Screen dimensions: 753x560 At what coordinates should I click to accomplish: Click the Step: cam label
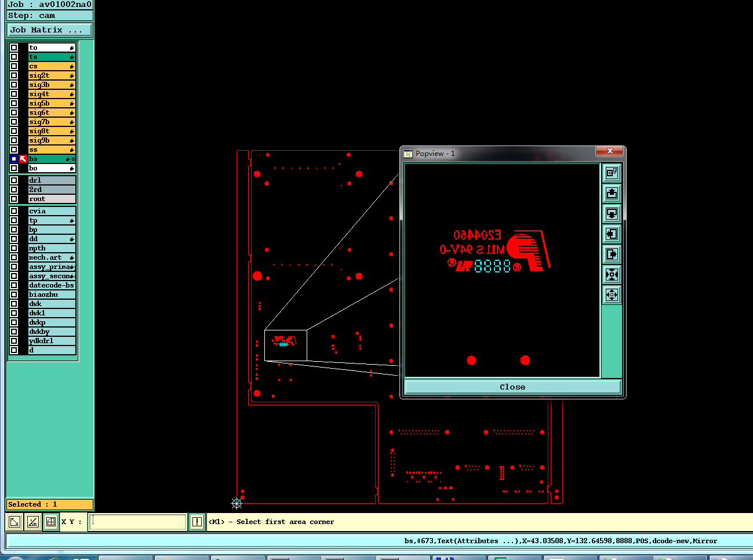click(49, 16)
